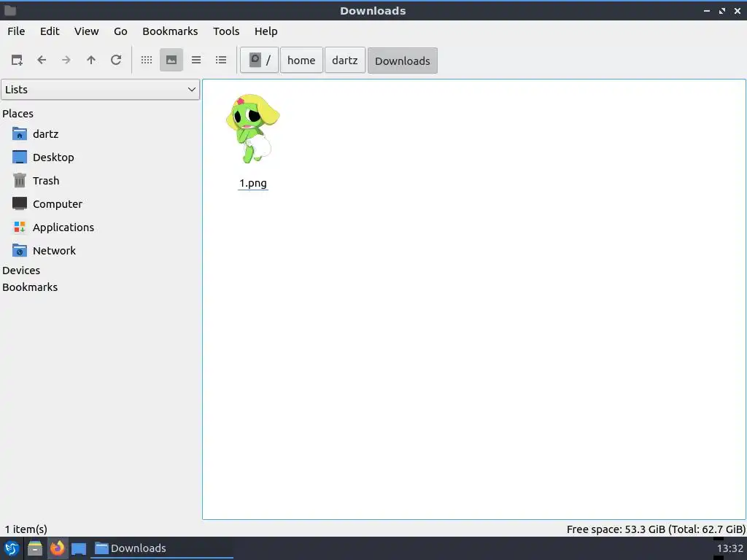Screen dimensions: 747x560
Task: Open the File menu
Action: [x=16, y=31]
